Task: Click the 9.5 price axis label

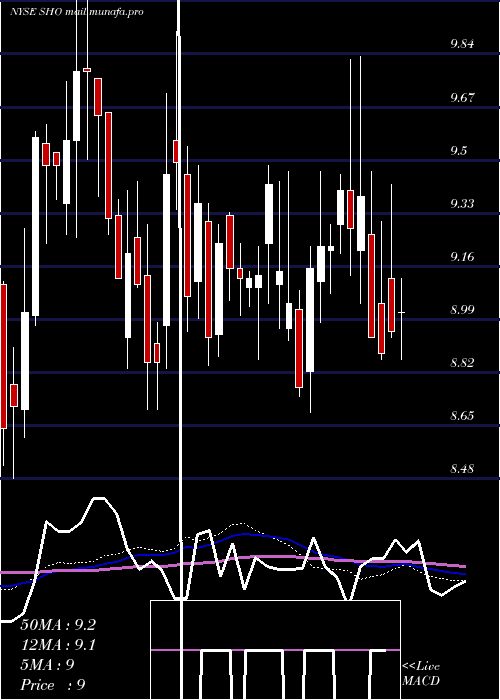Action: (x=458, y=150)
